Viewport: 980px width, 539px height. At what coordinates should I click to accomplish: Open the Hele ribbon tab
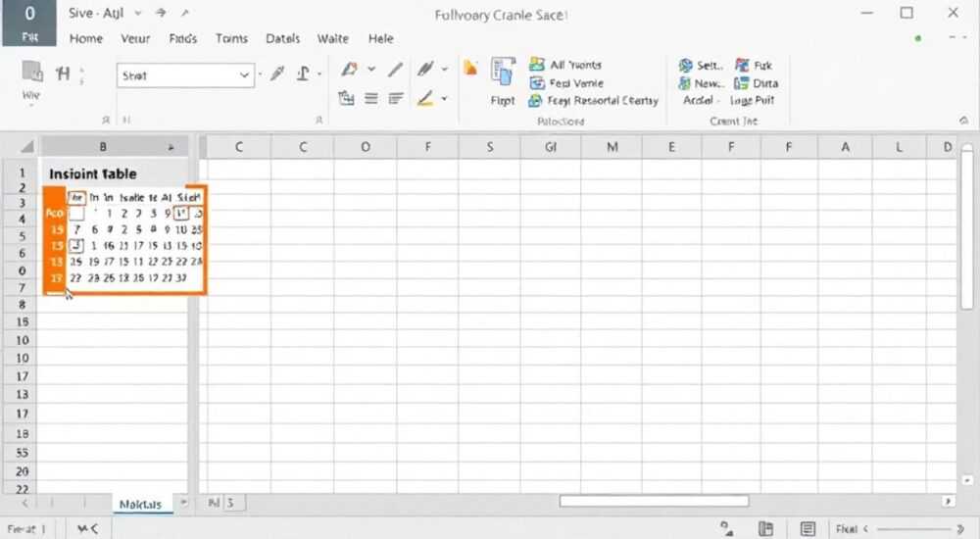(380, 39)
